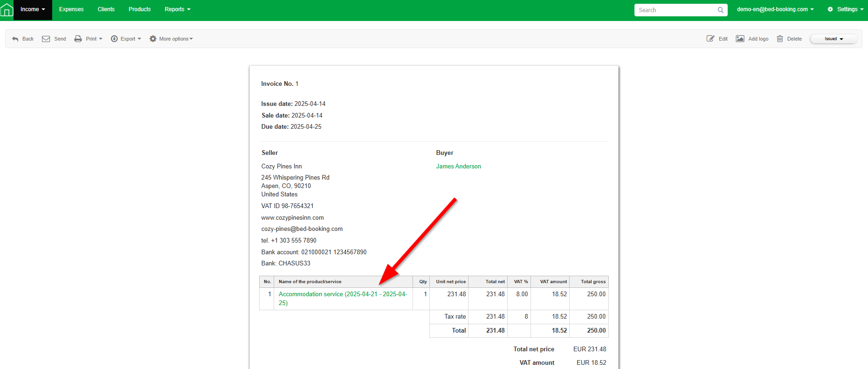Click the VAT ID 98-7654321 text
This screenshot has height=369, width=868.
[x=288, y=206]
